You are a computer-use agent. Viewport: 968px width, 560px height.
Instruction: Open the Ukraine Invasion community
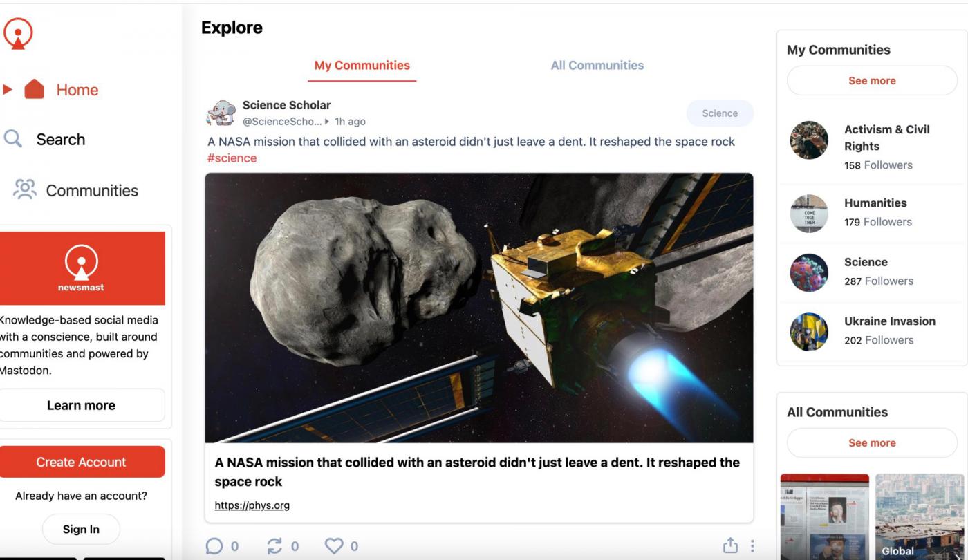coord(872,331)
